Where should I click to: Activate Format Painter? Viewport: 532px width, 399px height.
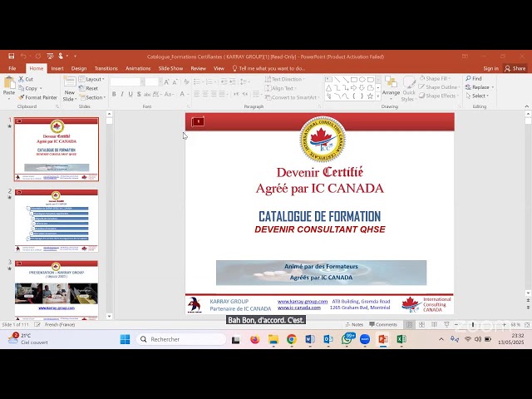(x=37, y=97)
